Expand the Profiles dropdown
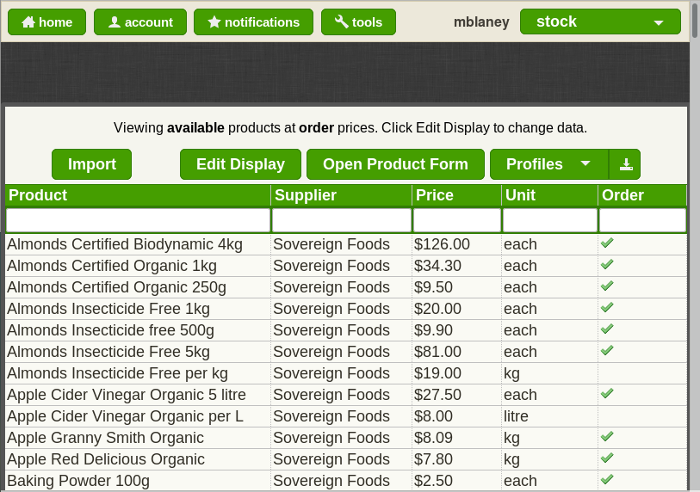Screen dimensions: 700x492 tap(549, 164)
